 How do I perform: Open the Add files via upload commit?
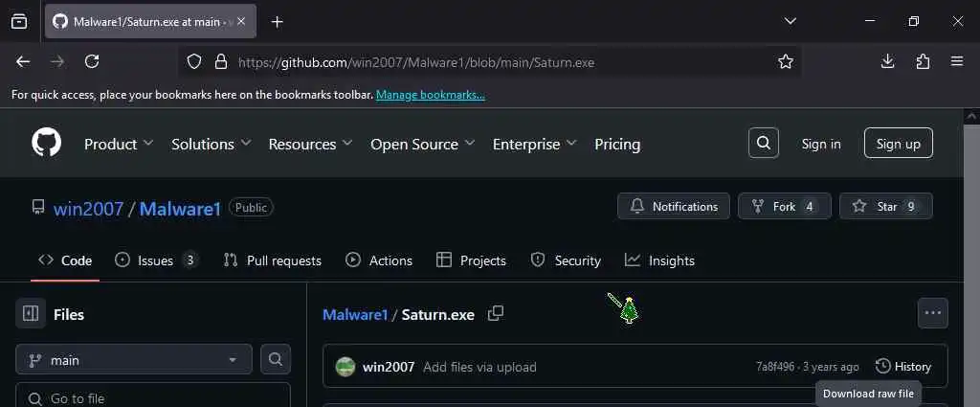[479, 367]
